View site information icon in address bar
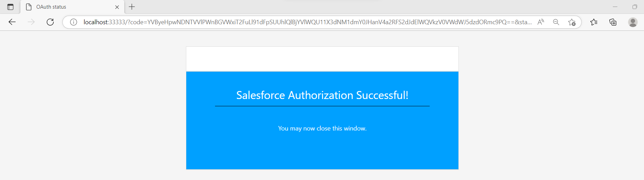Screen dimensions: 644x180 tap(73, 22)
